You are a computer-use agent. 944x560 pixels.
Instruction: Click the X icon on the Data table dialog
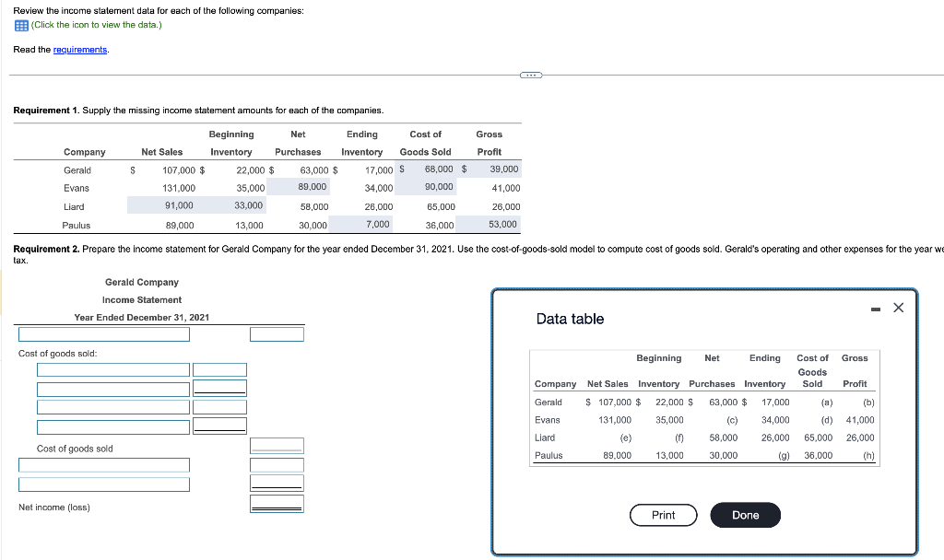pos(899,307)
